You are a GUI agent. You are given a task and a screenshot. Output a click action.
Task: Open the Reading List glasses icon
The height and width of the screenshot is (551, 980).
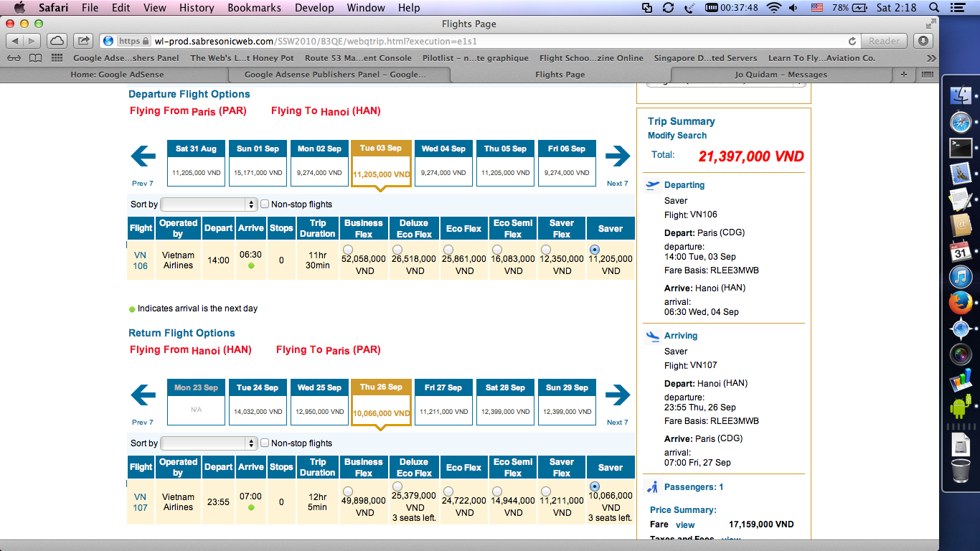point(14,58)
